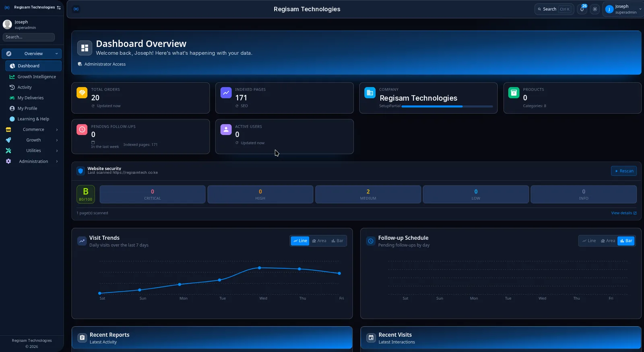Open My Profile in the sidebar

tap(33, 109)
